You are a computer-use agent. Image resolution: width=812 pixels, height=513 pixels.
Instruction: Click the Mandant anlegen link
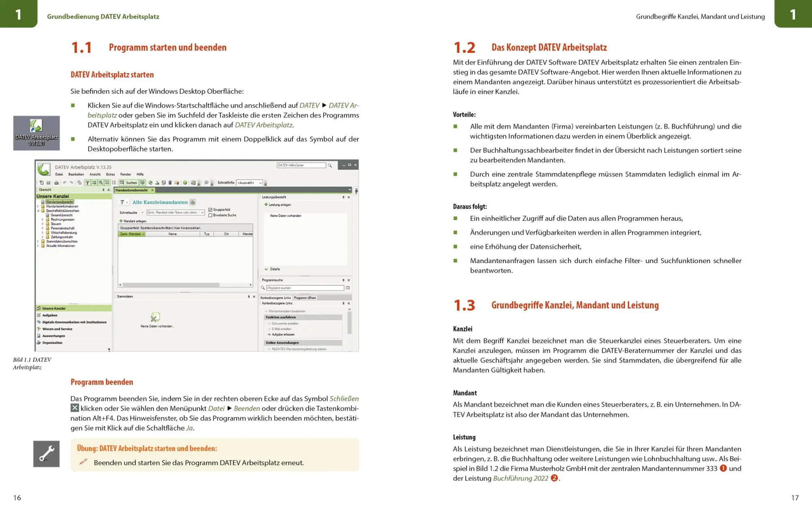(x=133, y=221)
